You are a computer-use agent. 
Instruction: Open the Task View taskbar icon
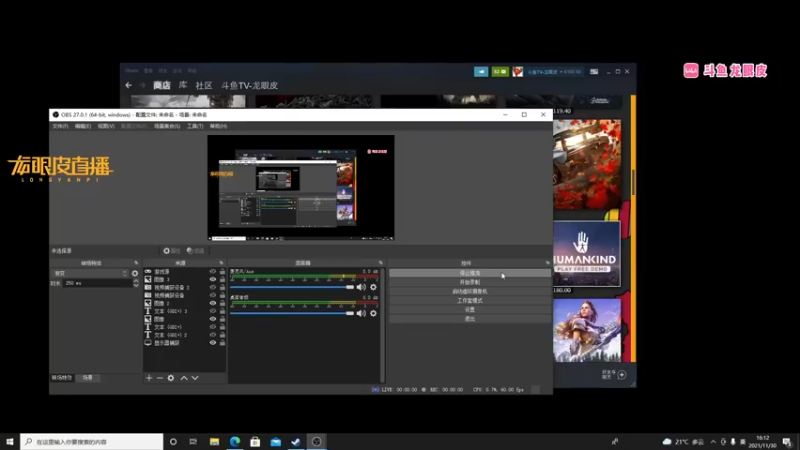pos(193,442)
